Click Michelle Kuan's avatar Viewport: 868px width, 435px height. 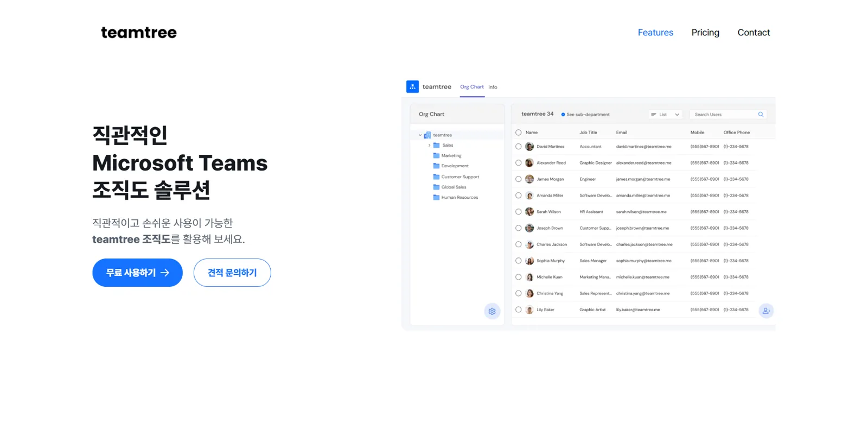pyautogui.click(x=529, y=277)
